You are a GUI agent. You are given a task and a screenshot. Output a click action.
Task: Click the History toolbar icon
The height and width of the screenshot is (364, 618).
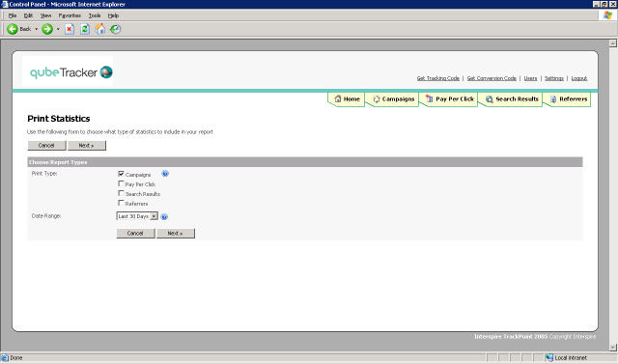pos(115,29)
